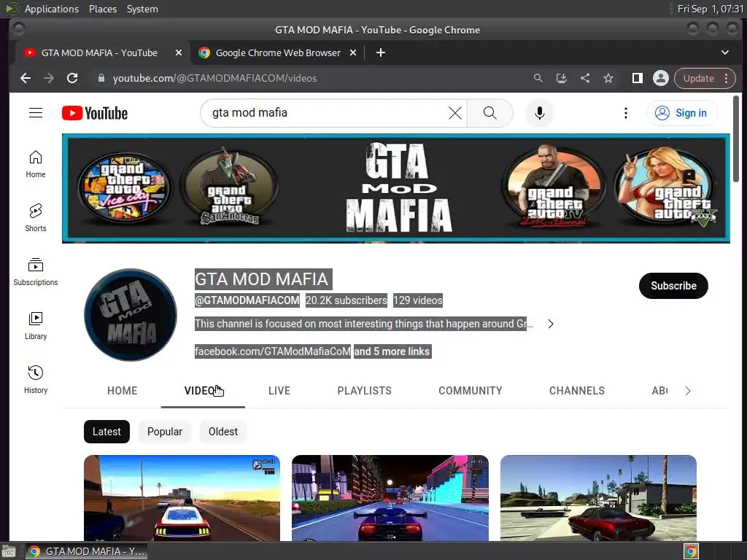Viewport: 747px width, 560px height.
Task: Clear the search box with the X icon
Action: [x=455, y=113]
